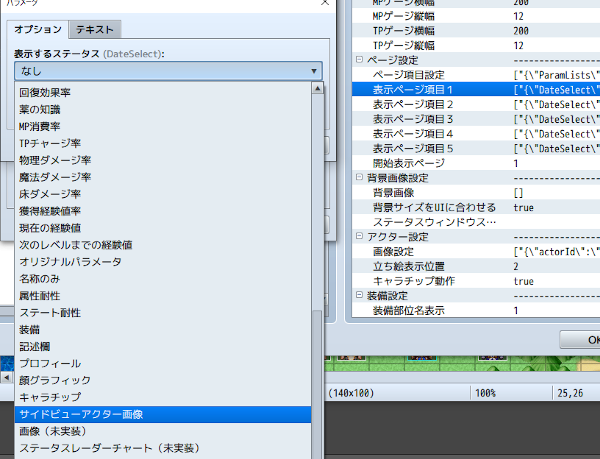The image size is (600, 459).
Task: Pick 魔法ダメージ率 from the list
Action: (x=163, y=177)
